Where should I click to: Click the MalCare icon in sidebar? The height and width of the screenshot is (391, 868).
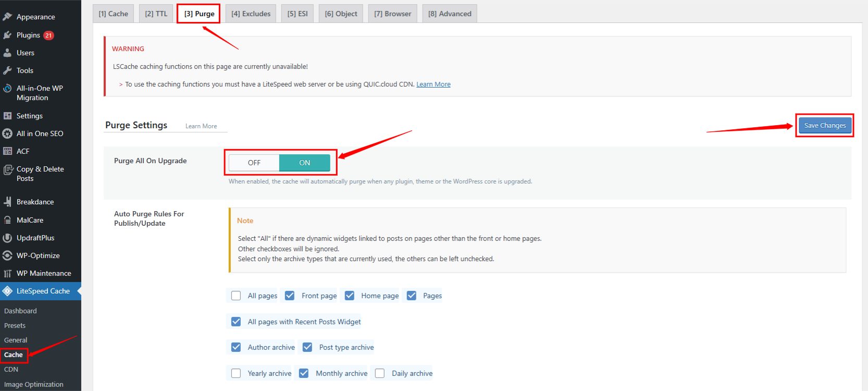[7, 220]
